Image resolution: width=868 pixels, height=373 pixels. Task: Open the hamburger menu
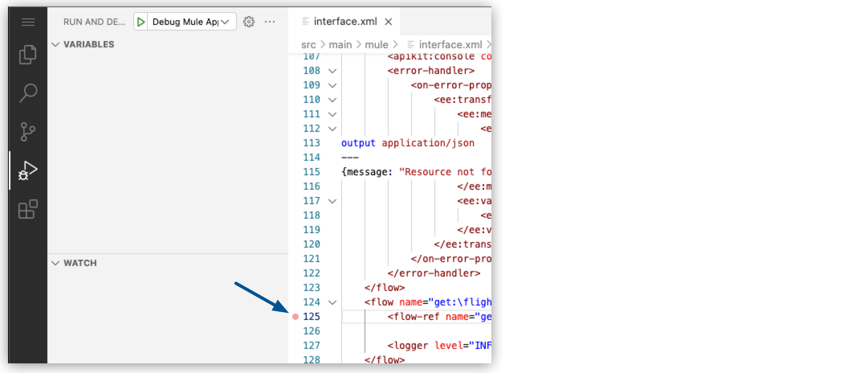coord(28,22)
